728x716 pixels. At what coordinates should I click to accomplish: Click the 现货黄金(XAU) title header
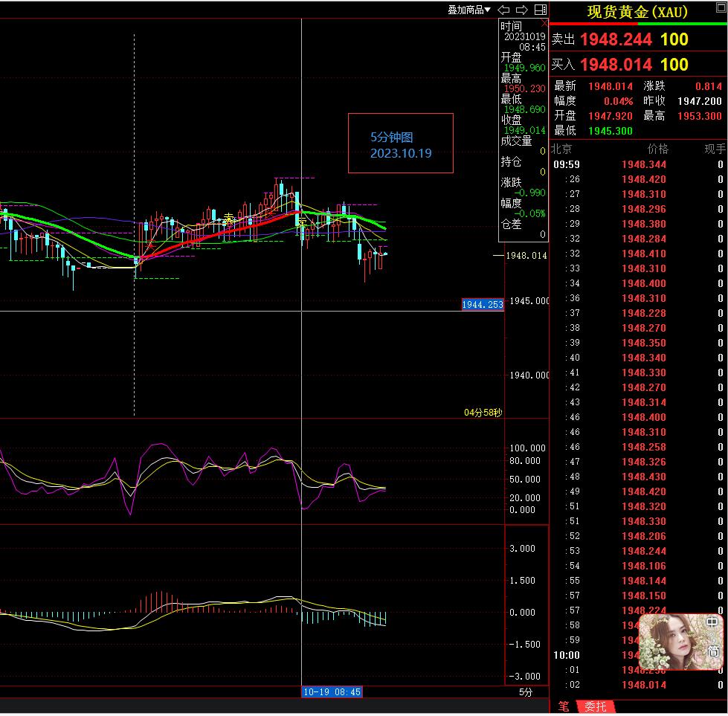(x=637, y=12)
